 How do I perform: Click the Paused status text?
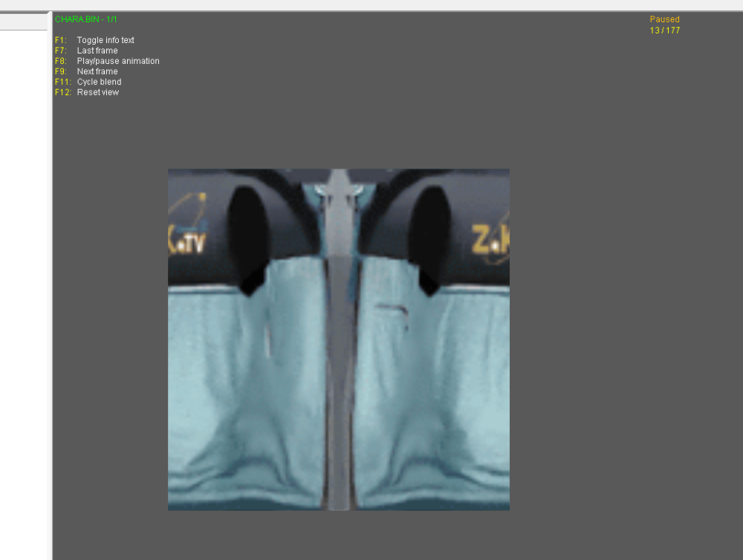click(x=664, y=19)
